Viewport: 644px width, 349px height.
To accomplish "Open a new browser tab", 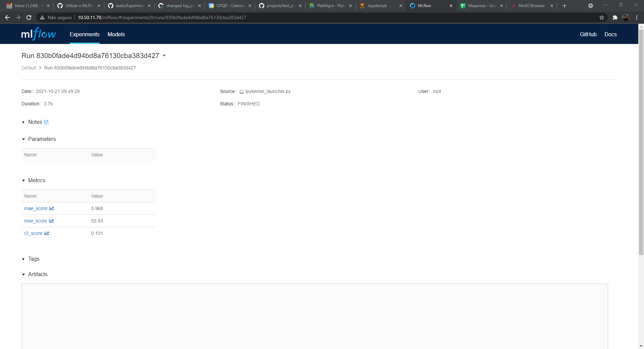I will coord(565,6).
